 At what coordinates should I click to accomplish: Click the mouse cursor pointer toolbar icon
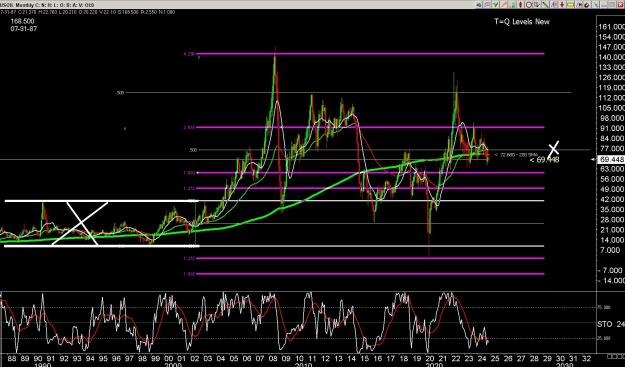tap(596, 5)
